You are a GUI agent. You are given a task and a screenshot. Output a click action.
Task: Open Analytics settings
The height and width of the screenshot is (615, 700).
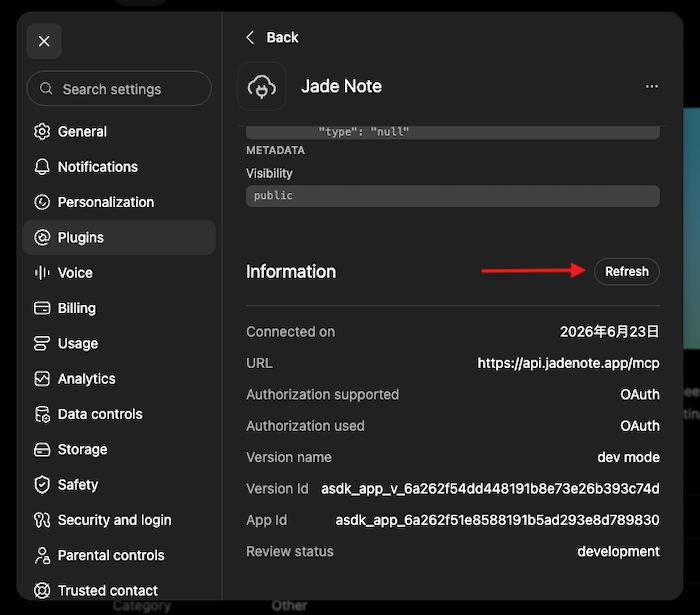(x=119, y=378)
